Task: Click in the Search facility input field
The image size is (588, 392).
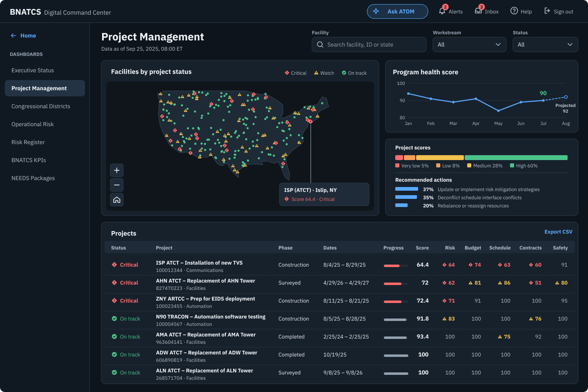Action: (369, 45)
